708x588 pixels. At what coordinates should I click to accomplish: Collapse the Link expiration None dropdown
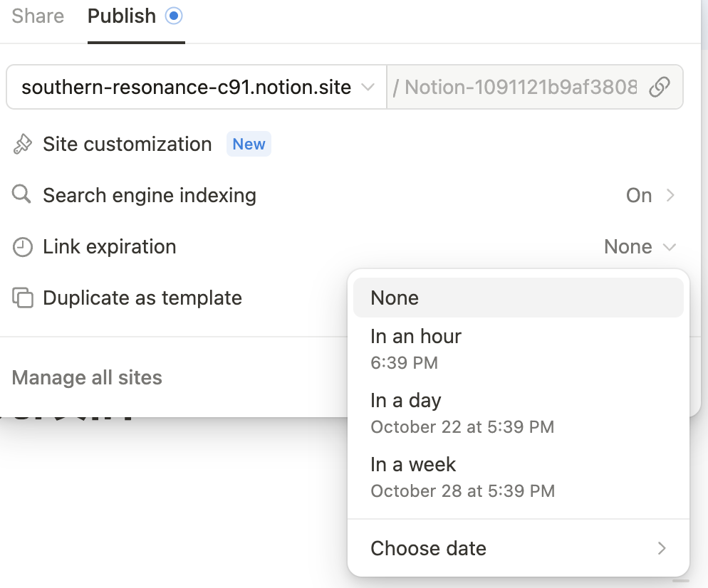[x=639, y=247]
